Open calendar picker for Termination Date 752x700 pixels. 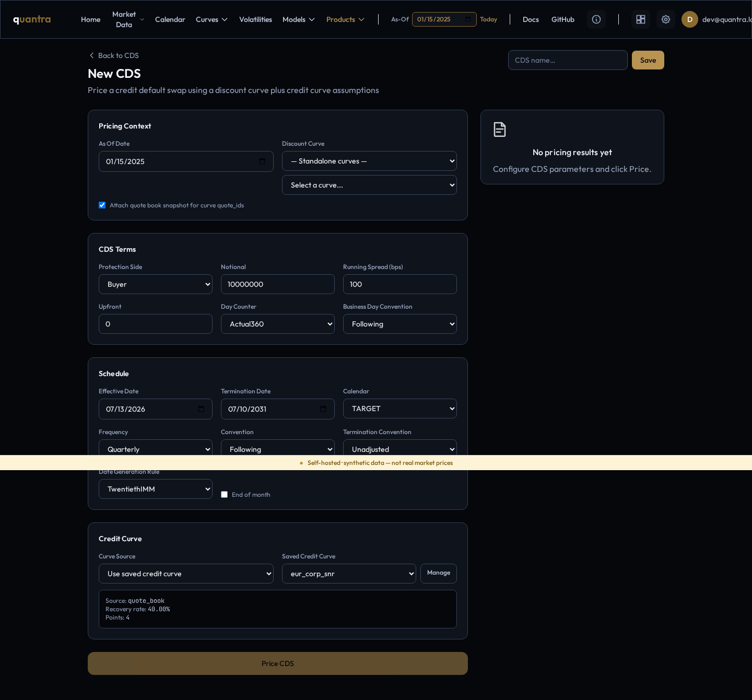point(323,409)
